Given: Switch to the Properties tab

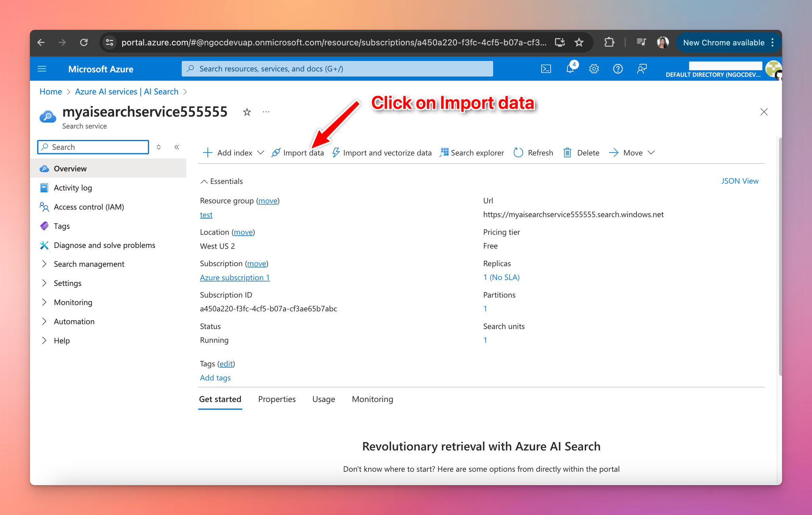Looking at the screenshot, I should [x=277, y=399].
